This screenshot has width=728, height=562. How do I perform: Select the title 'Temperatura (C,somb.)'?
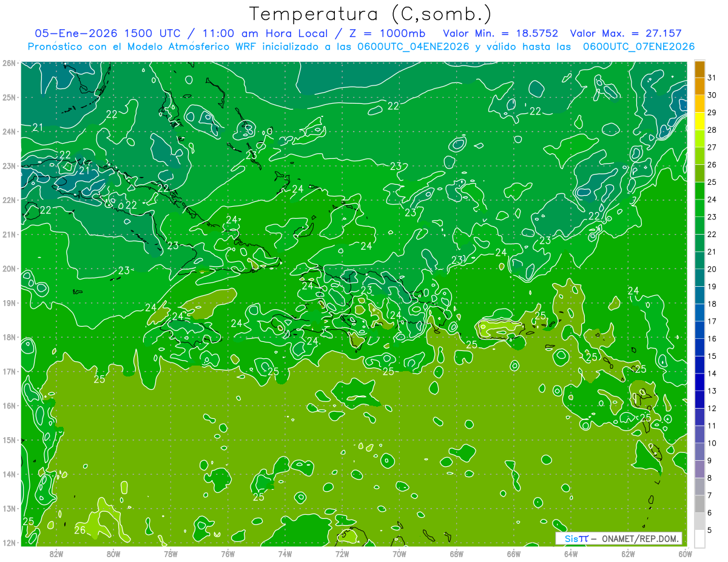pos(370,14)
